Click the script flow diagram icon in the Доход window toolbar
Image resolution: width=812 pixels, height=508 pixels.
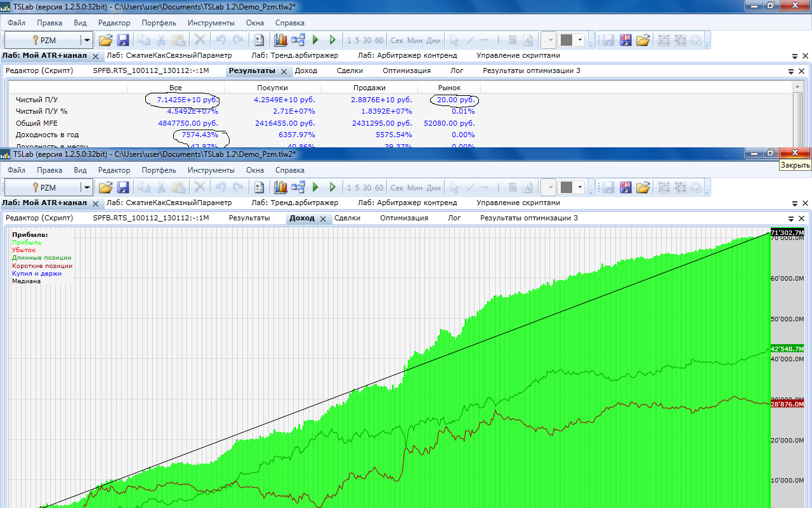point(298,187)
